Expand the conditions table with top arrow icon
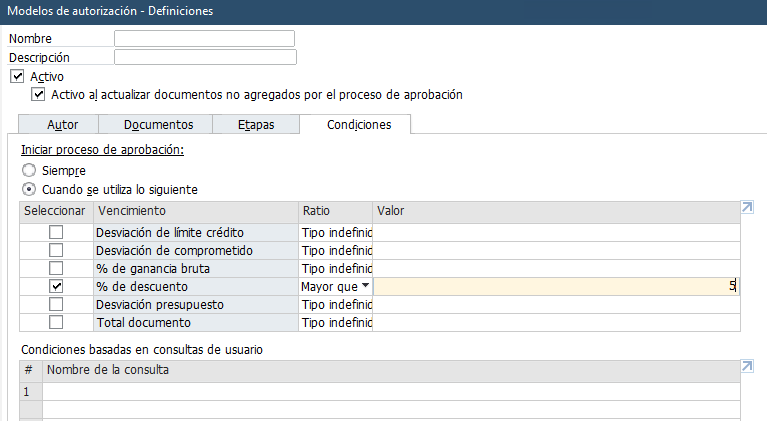This screenshot has height=421, width=767. click(746, 208)
